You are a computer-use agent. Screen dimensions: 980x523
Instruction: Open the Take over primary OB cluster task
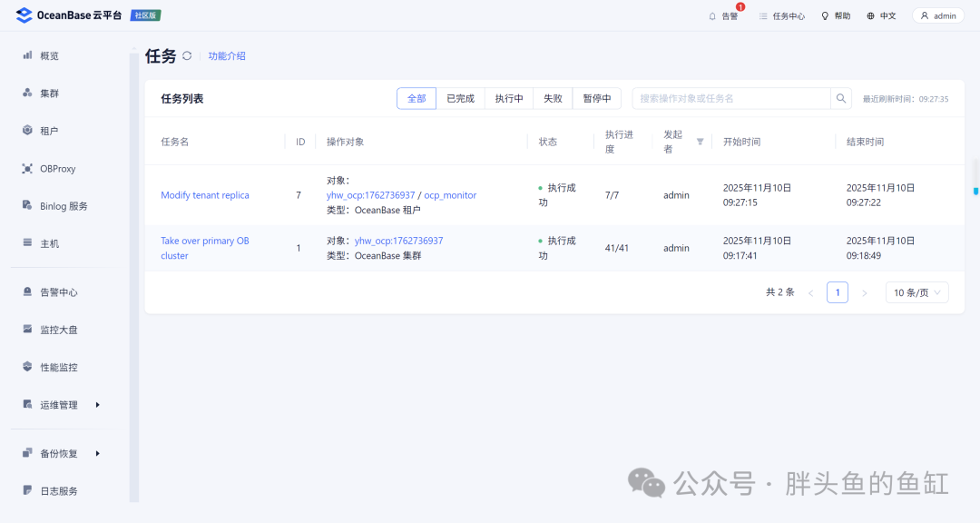[205, 248]
